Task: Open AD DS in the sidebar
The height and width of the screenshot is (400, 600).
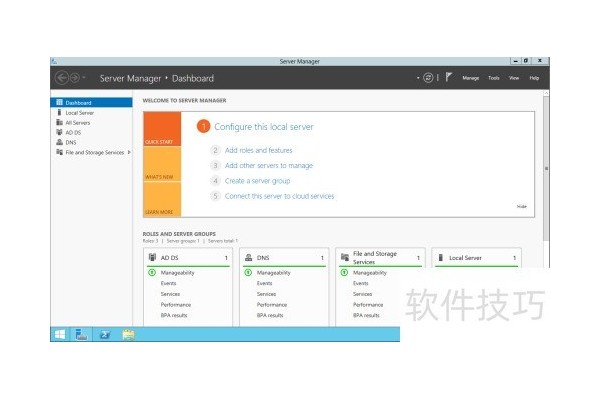Action: click(91, 132)
